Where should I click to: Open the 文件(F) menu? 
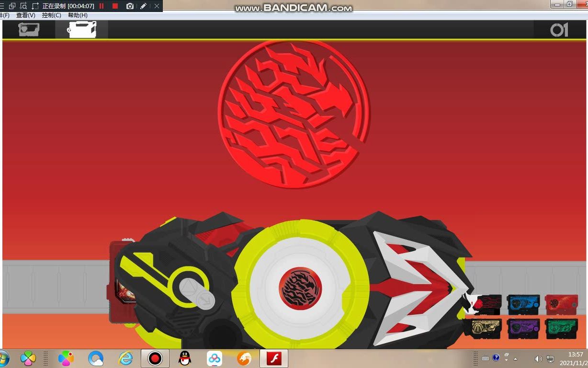point(4,15)
